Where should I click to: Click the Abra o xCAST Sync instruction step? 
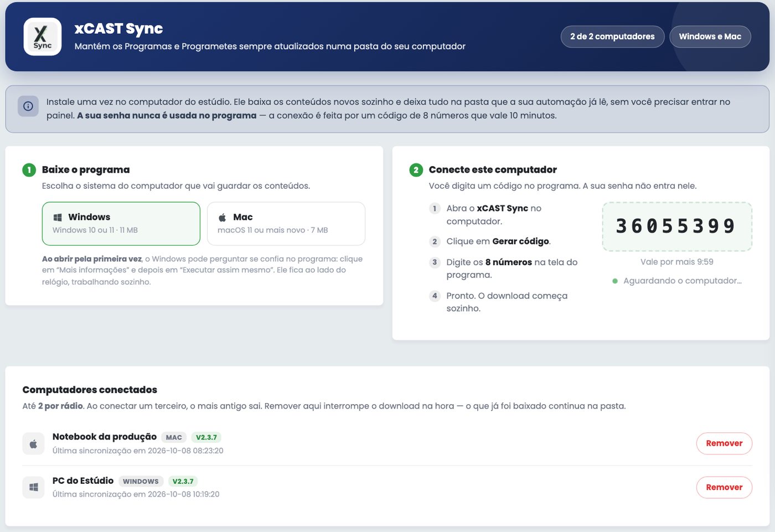[494, 215]
